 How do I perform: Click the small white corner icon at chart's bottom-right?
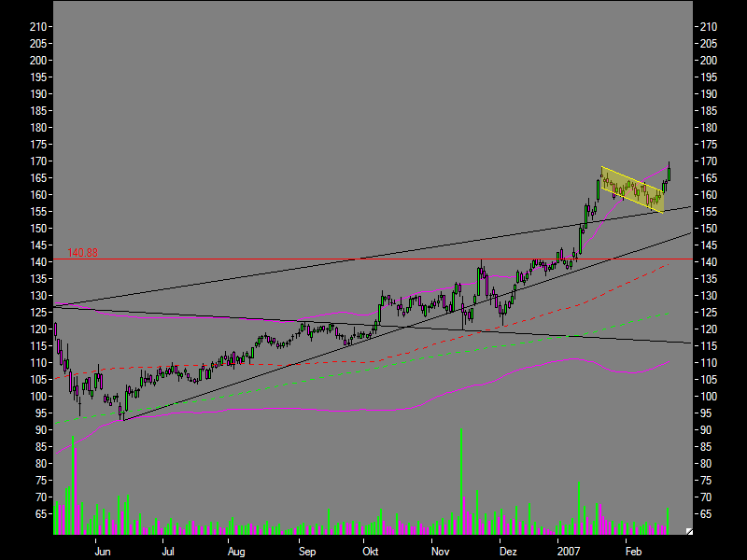tap(689, 531)
